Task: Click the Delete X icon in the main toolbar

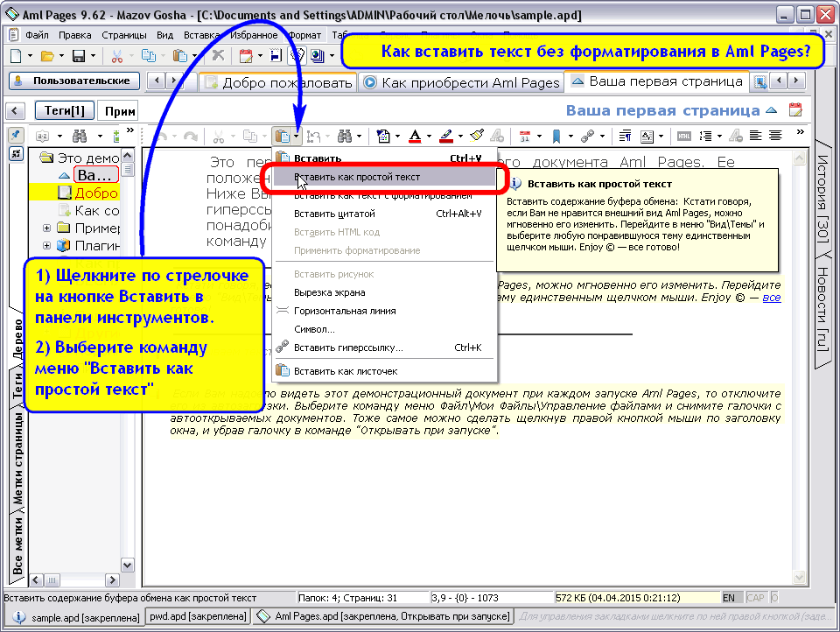Action: coord(218,55)
